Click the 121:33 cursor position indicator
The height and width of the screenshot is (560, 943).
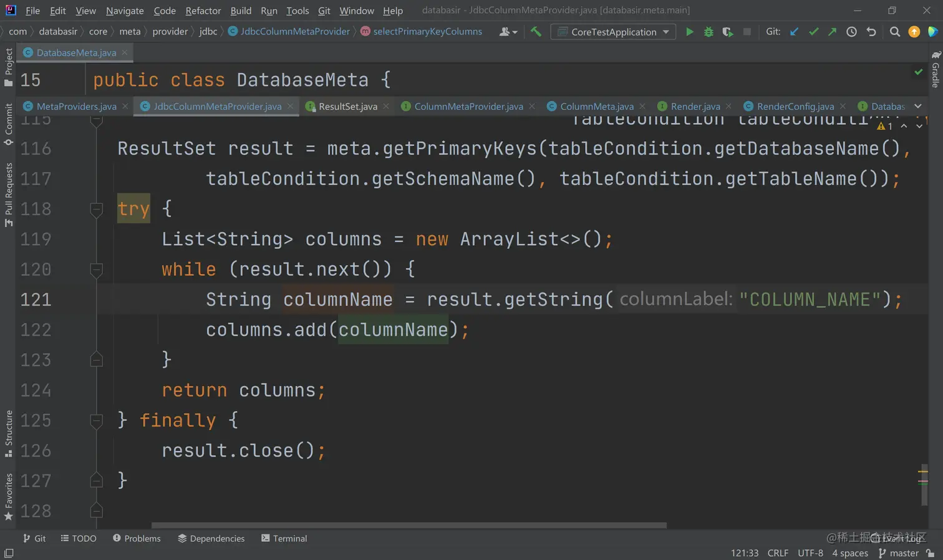point(745,553)
